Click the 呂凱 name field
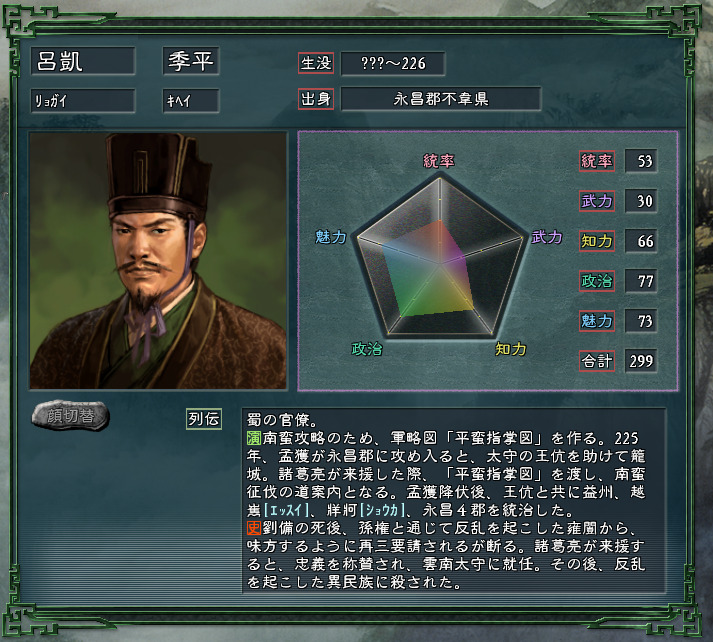 tap(83, 61)
